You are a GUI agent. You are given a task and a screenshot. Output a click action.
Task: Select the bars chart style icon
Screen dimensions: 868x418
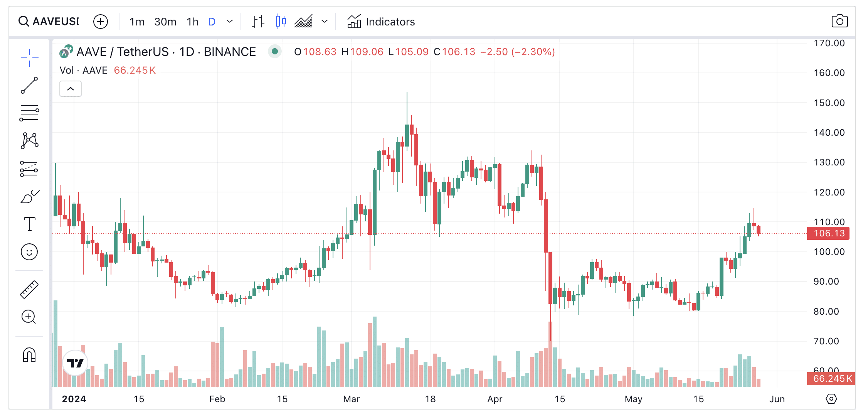[x=258, y=22]
